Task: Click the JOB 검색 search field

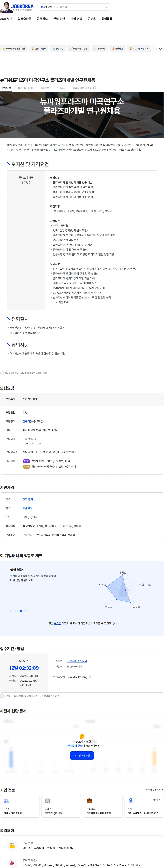Action: (79, 7)
